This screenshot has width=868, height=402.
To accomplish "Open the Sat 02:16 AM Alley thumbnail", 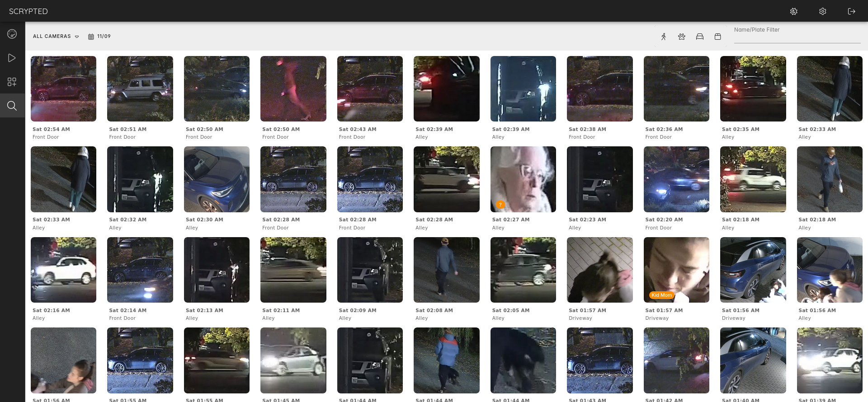I will (x=63, y=270).
